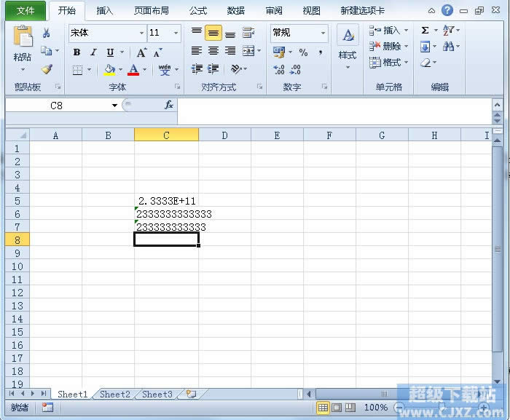Select the Format Painter brush
Image resolution: width=510 pixels, height=420 pixels.
47,69
